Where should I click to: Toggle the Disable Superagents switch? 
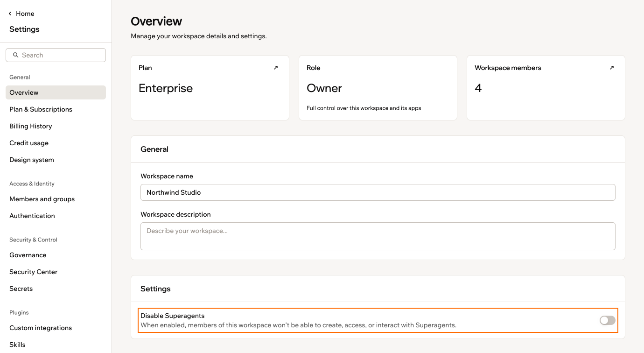(x=608, y=320)
